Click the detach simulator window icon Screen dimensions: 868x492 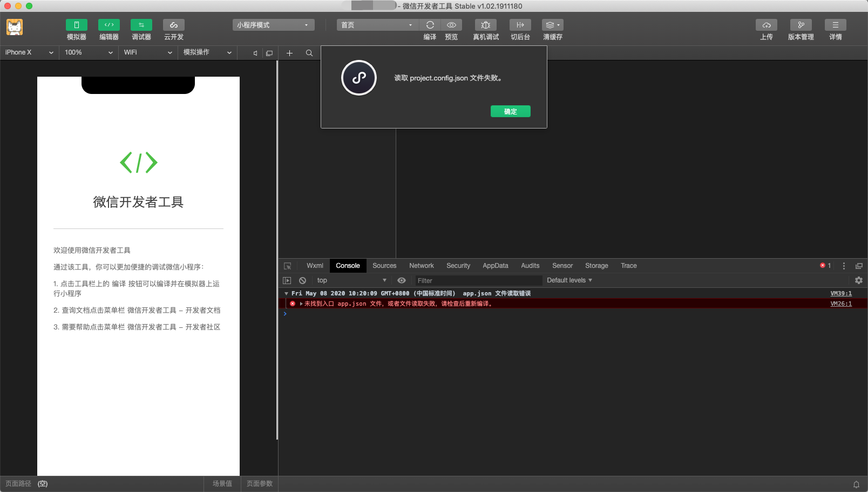(269, 53)
